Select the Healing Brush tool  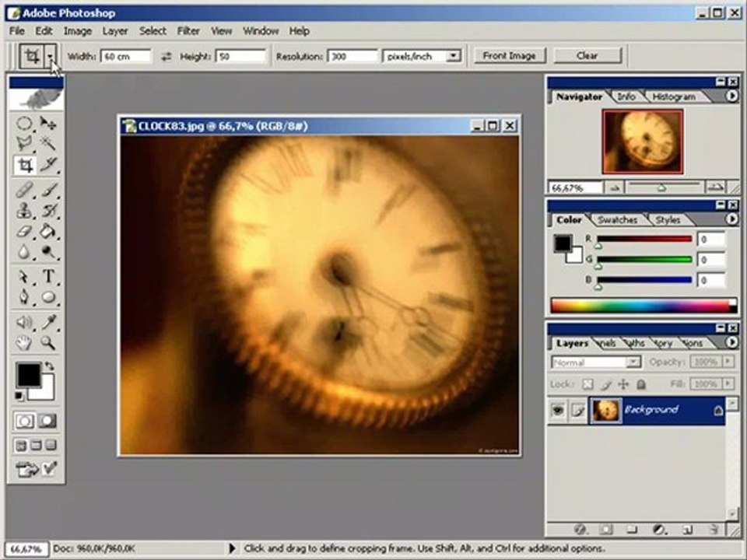click(24, 190)
